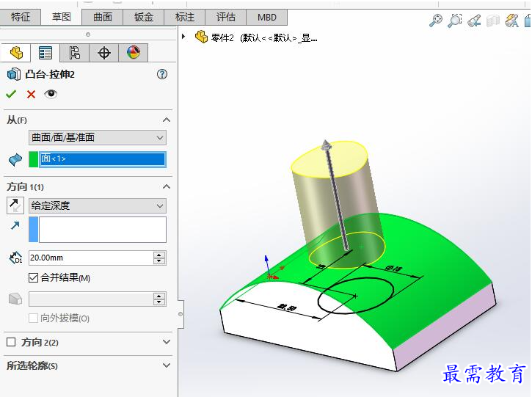Click the panel collapse handle on the panel border
This screenshot has width=532, height=397.
[181, 314]
